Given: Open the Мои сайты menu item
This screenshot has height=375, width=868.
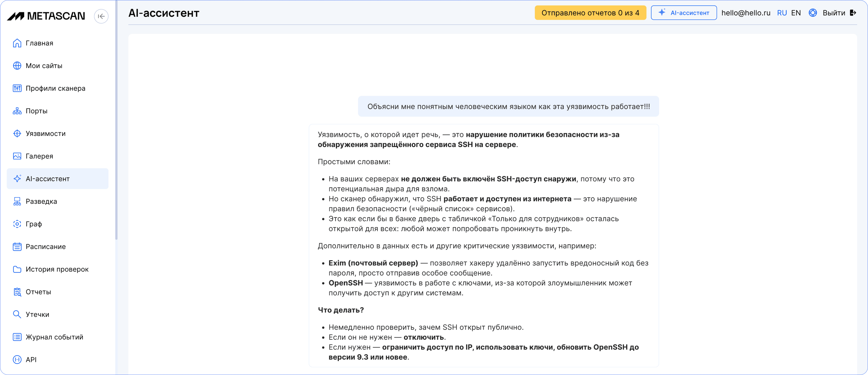Looking at the screenshot, I should tap(58, 66).
